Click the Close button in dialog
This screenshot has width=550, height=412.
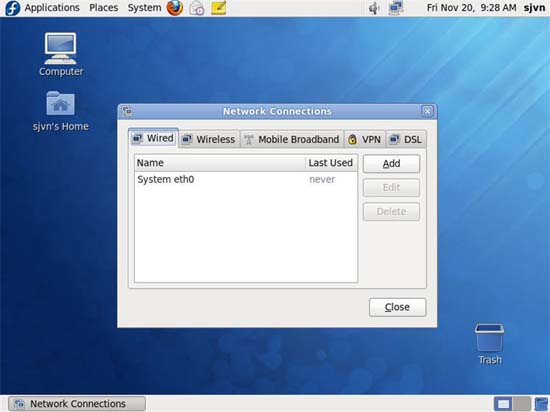[397, 307]
